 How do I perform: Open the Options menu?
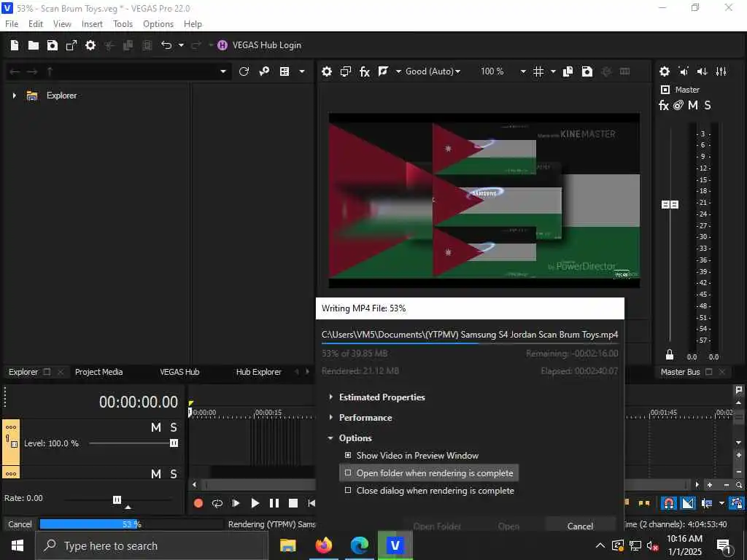[x=158, y=24]
